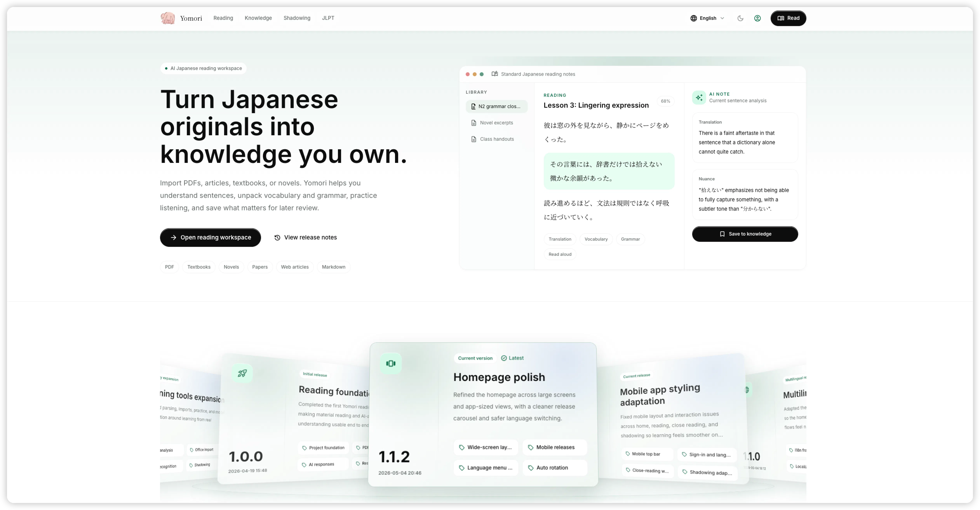Viewport: 980px width, 510px height.
Task: Click the Current version badge
Action: 475,358
